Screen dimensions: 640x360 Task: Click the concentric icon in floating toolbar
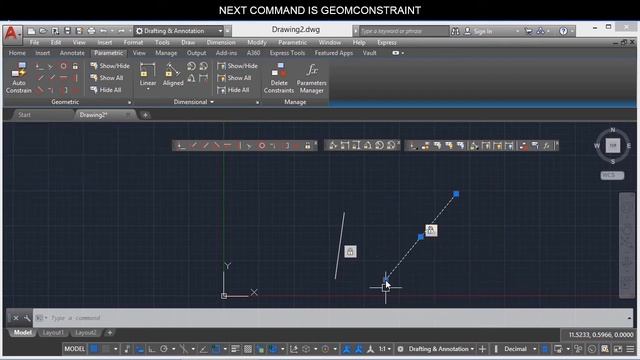coord(262,145)
